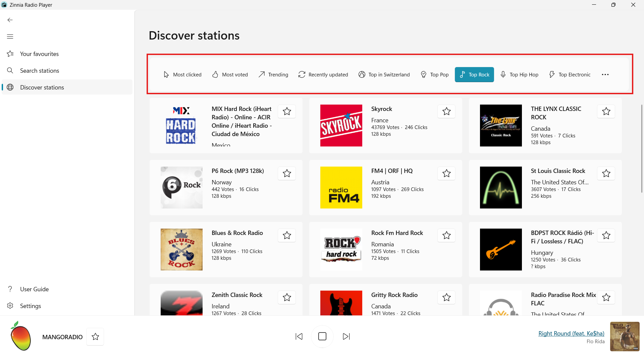644x362 pixels.
Task: Click Rock hard rock logo thumbnail
Action: coord(341,249)
